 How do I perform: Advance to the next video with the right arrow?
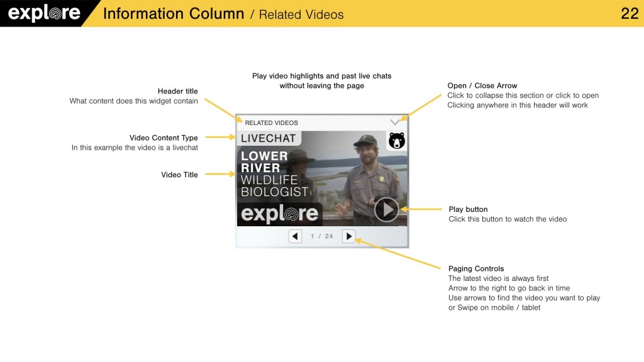pyautogui.click(x=349, y=236)
